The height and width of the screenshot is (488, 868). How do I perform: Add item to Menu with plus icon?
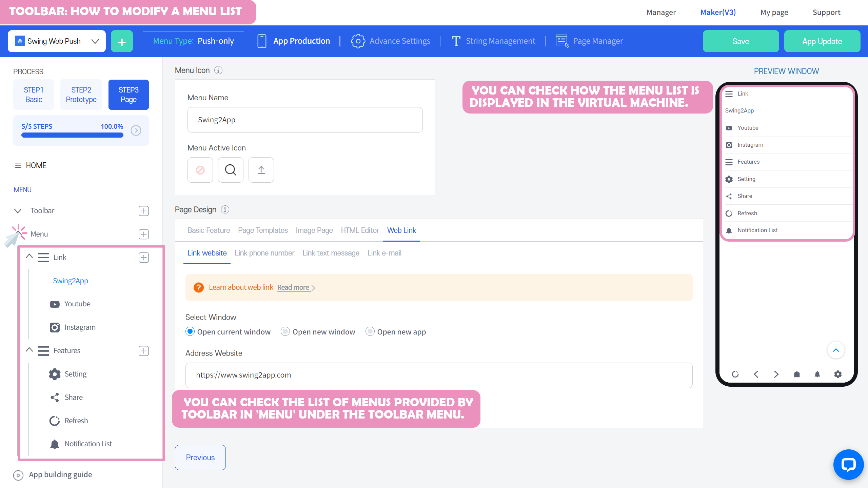click(x=144, y=234)
